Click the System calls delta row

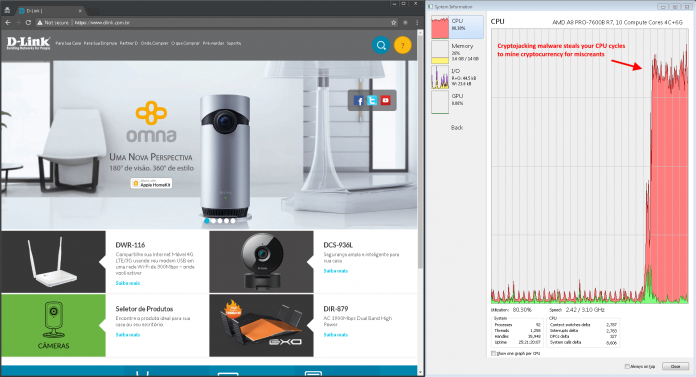(x=583, y=342)
